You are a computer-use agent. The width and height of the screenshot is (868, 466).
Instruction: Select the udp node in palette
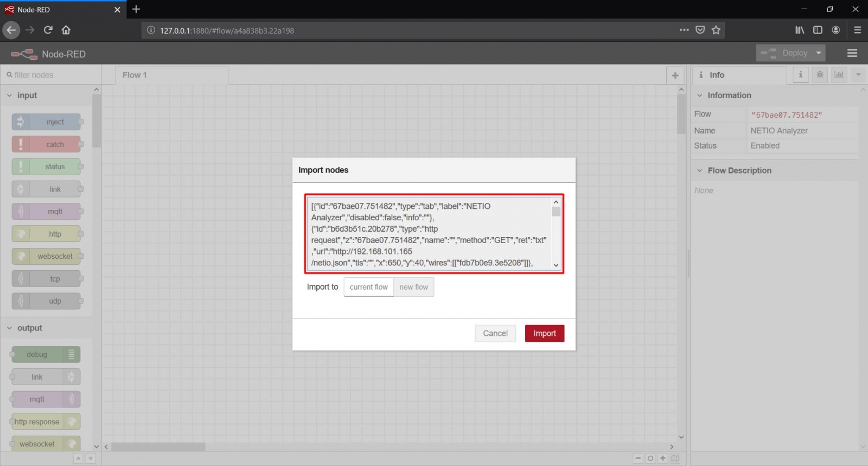[x=47, y=301]
